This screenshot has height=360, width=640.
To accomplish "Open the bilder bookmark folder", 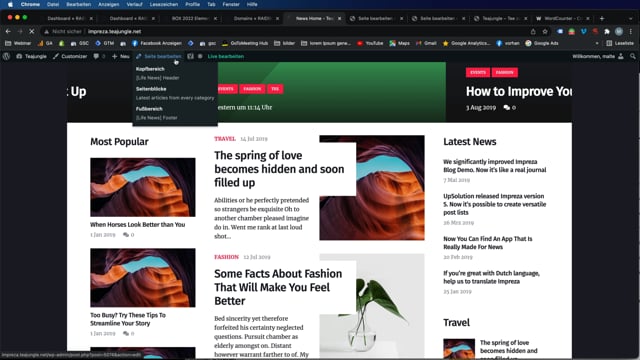I will coord(284,43).
